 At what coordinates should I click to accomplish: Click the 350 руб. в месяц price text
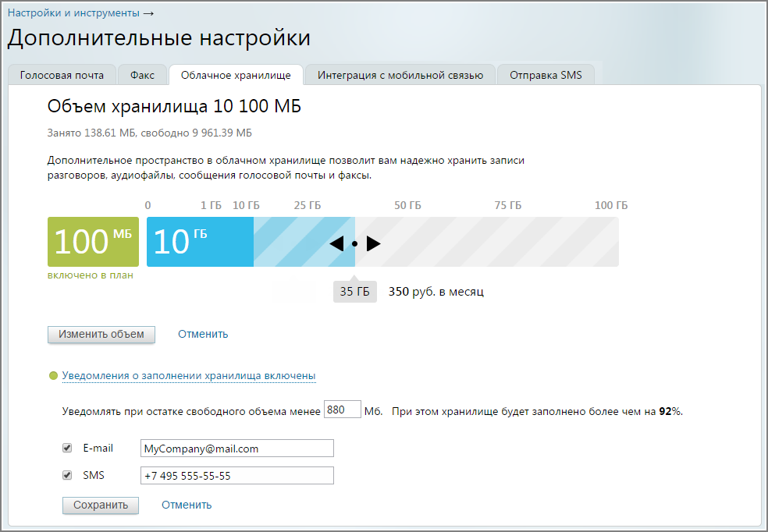436,292
